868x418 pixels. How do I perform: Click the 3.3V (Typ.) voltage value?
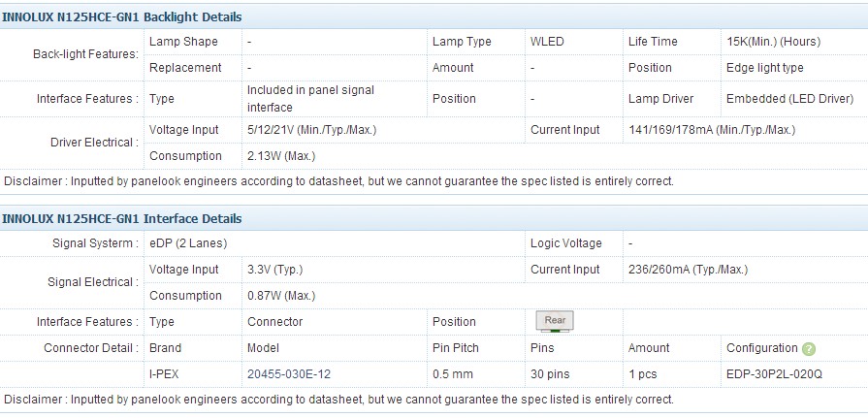pyautogui.click(x=275, y=270)
